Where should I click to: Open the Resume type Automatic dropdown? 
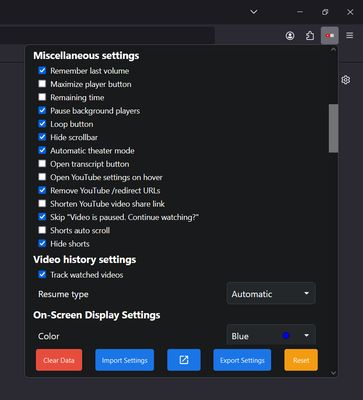pos(271,294)
